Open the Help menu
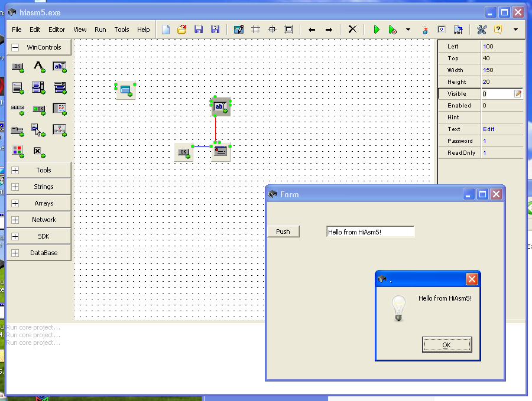 coord(143,30)
